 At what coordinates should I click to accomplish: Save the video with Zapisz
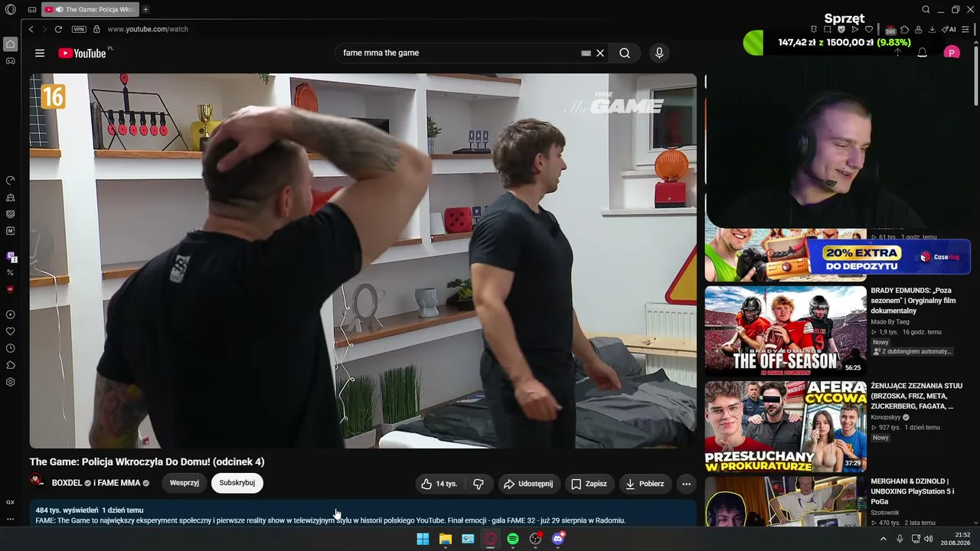[x=590, y=484]
